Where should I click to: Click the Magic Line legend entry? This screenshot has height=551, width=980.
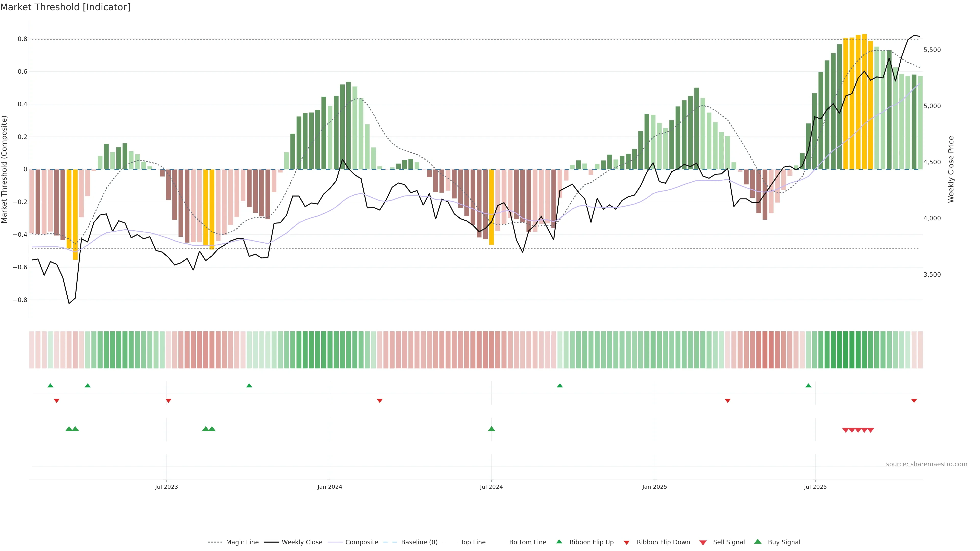[x=242, y=542]
